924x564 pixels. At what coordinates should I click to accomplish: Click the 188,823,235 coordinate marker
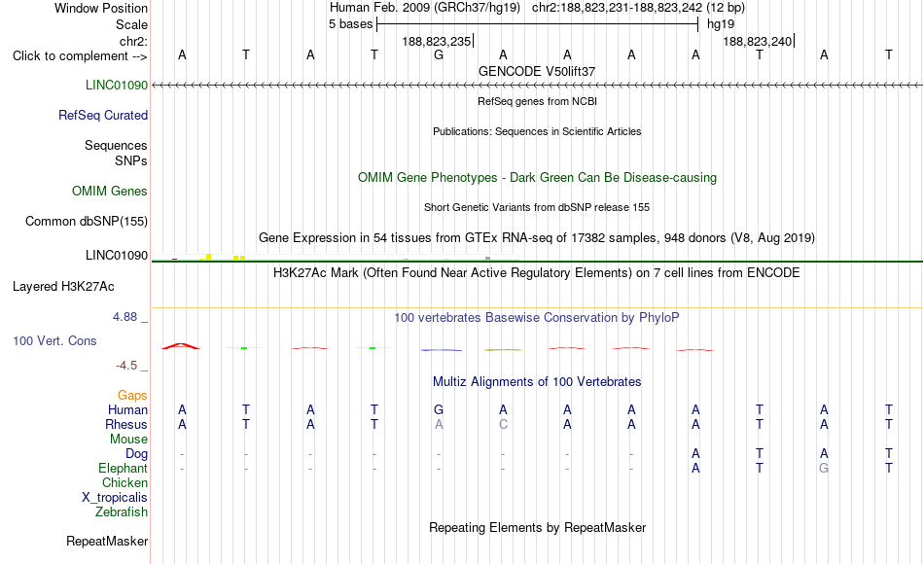(438, 41)
